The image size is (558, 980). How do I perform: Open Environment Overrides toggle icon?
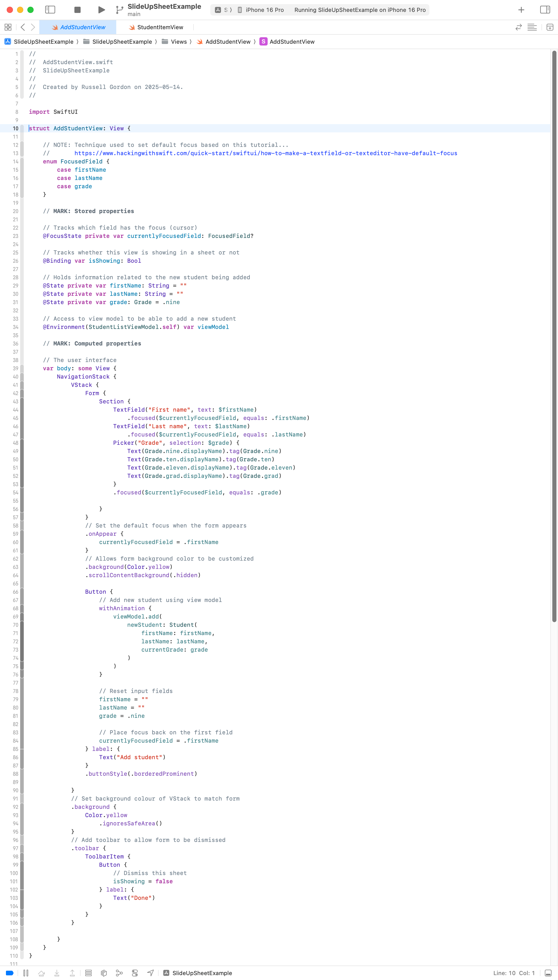point(135,973)
